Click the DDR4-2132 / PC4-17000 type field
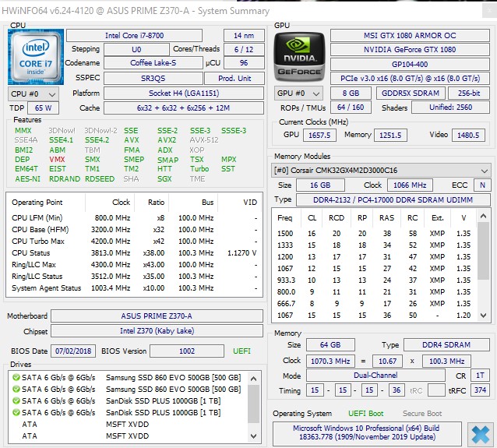Screen dimensions: 497x448 click(x=393, y=200)
